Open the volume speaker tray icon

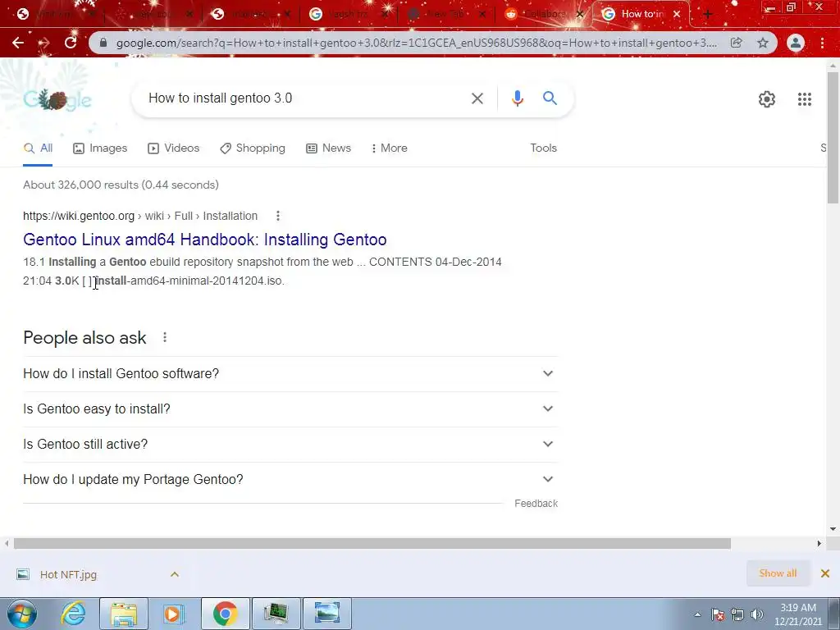[x=757, y=614]
